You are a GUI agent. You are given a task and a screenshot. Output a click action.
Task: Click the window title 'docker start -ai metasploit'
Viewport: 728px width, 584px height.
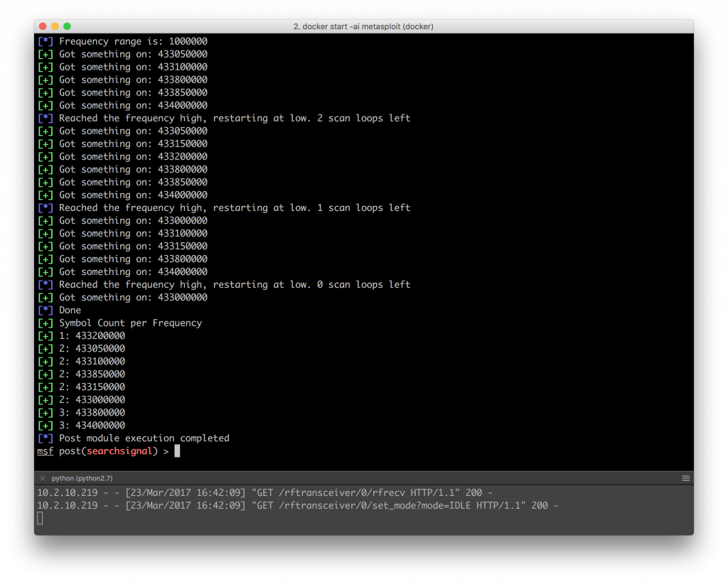coord(363,26)
